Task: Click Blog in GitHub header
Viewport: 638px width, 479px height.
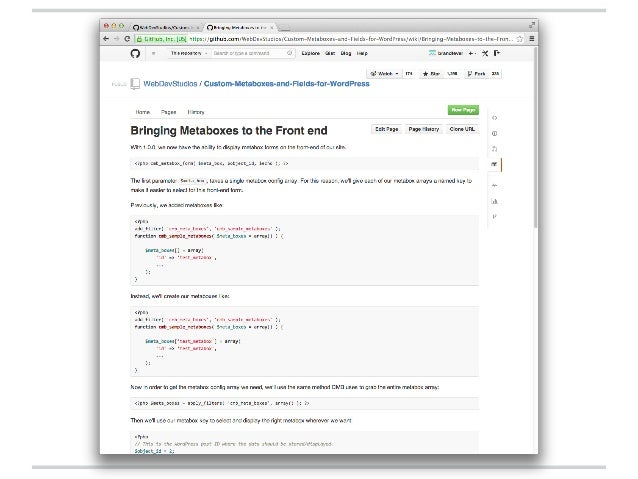Action: tap(346, 53)
